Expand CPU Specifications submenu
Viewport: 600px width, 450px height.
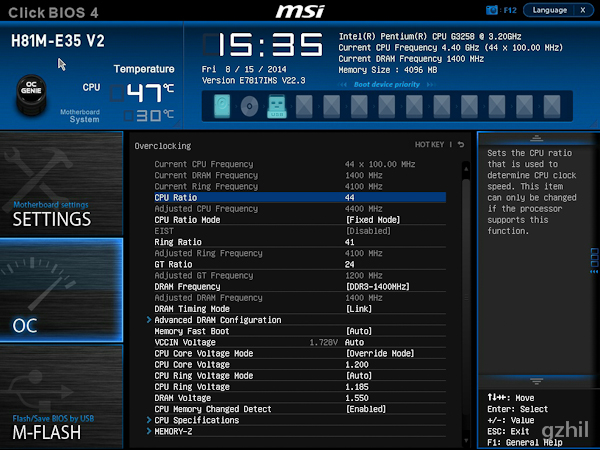coord(197,420)
